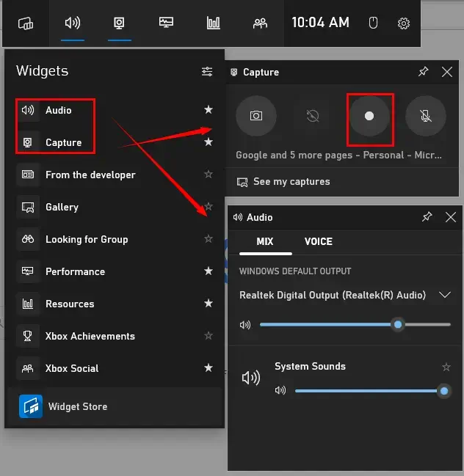464x476 pixels.
Task: Unfavorite the Performance widget star
Action: click(x=209, y=271)
